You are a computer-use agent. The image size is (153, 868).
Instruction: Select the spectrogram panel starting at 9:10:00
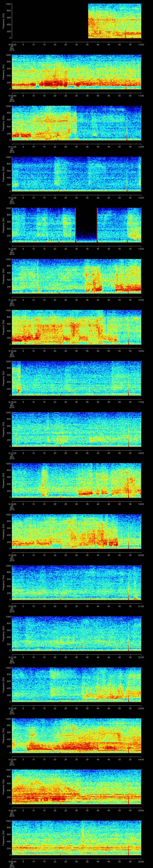tap(76, 72)
